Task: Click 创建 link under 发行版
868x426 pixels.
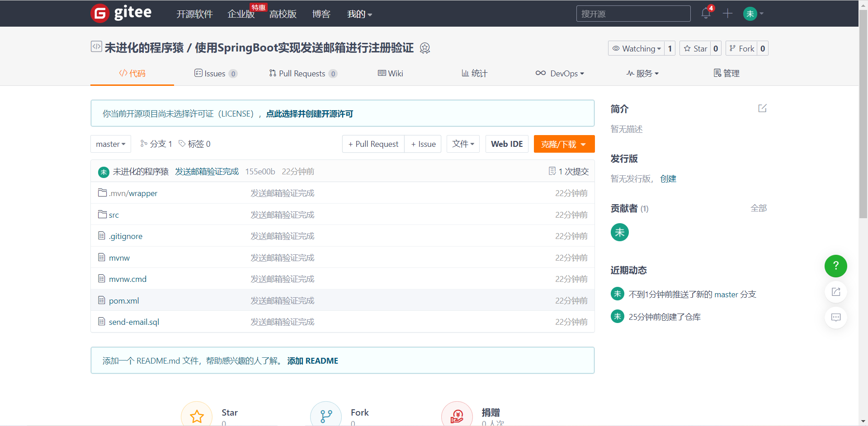Action: (x=668, y=179)
